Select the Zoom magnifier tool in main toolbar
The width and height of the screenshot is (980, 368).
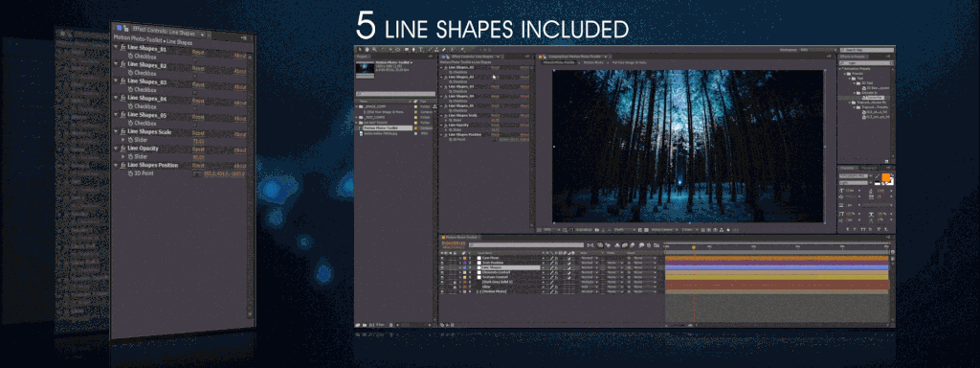[374, 50]
